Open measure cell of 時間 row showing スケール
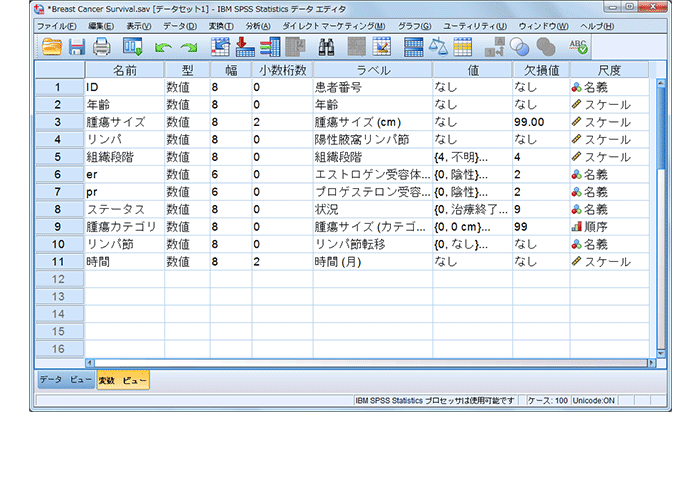Image resolution: width=700 pixels, height=500 pixels. (609, 262)
